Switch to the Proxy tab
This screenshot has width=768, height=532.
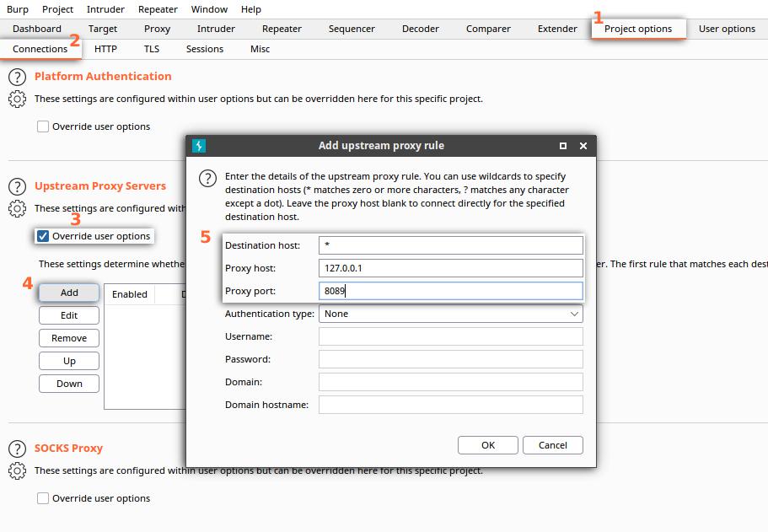(157, 29)
